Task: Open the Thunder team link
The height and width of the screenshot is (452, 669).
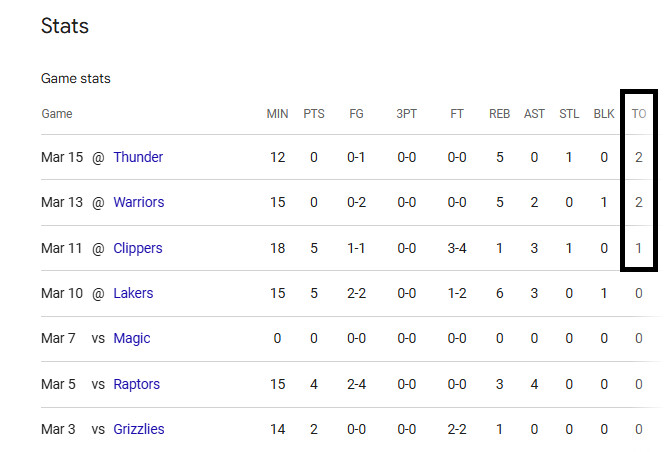Action: pos(138,157)
